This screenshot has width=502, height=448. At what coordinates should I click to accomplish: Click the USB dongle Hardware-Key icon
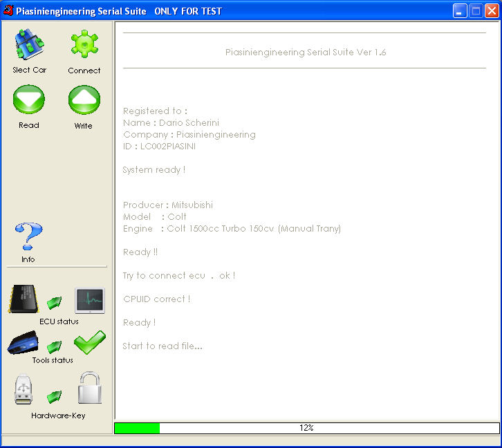[x=24, y=389]
